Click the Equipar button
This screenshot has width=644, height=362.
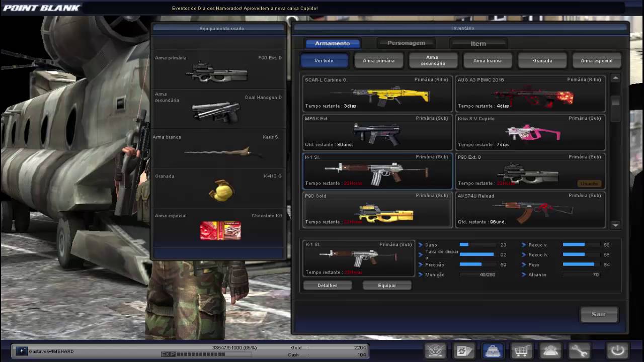387,285
